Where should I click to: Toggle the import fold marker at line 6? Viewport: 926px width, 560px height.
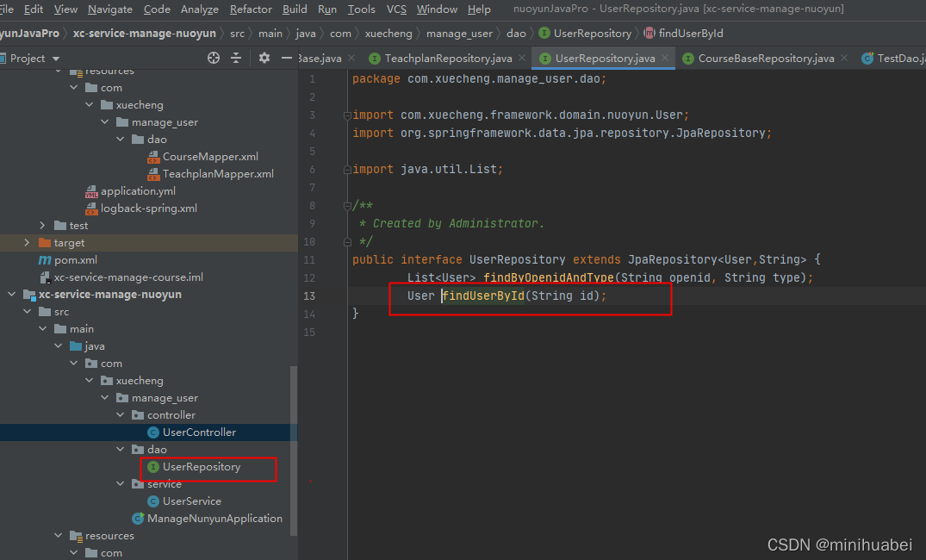pos(347,170)
